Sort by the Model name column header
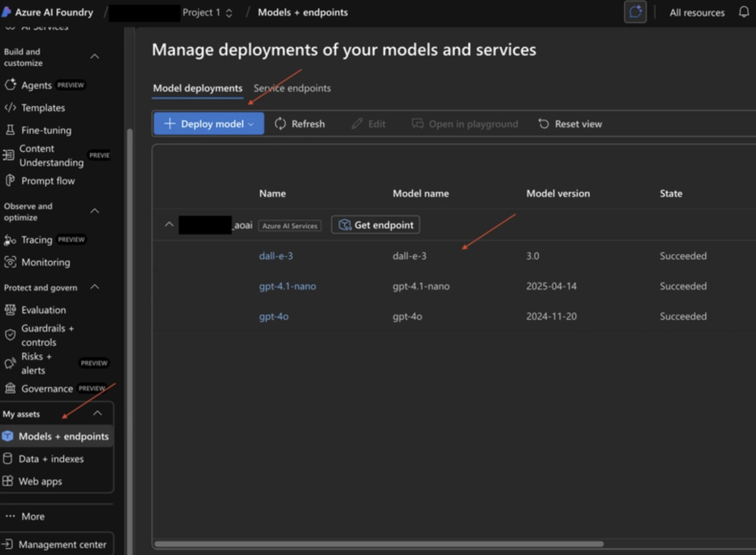This screenshot has width=756, height=555. [421, 193]
